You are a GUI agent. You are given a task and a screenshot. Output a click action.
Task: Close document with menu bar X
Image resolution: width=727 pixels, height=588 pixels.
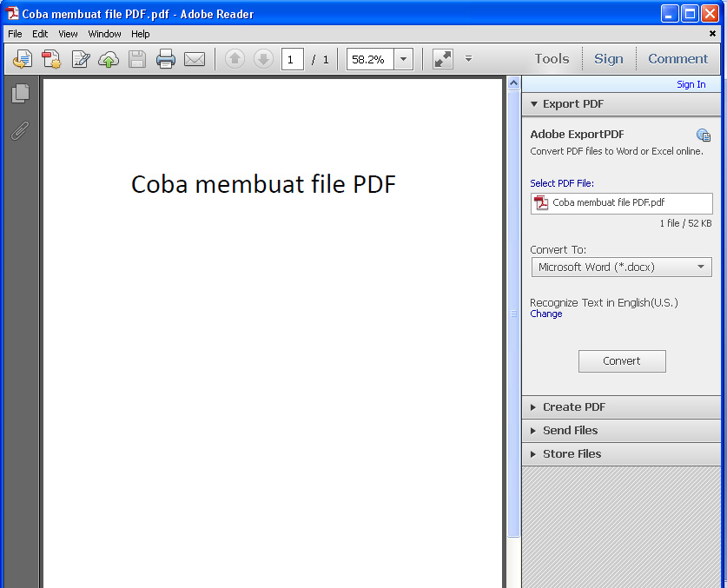[x=712, y=33]
